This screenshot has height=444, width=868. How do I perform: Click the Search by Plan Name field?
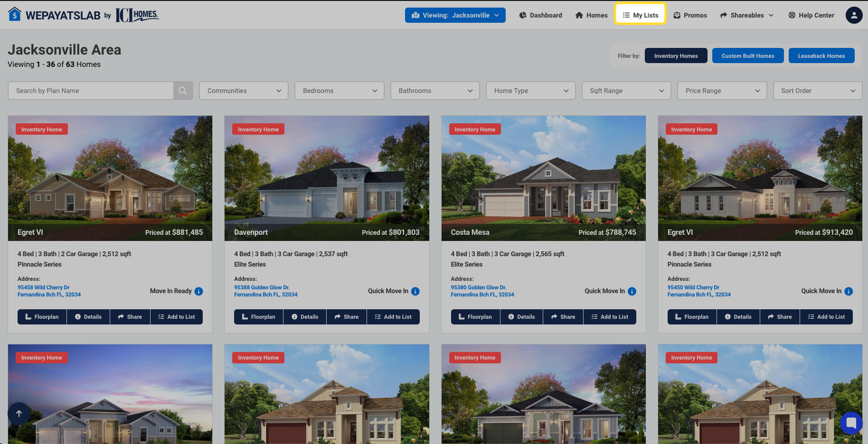pos(91,91)
